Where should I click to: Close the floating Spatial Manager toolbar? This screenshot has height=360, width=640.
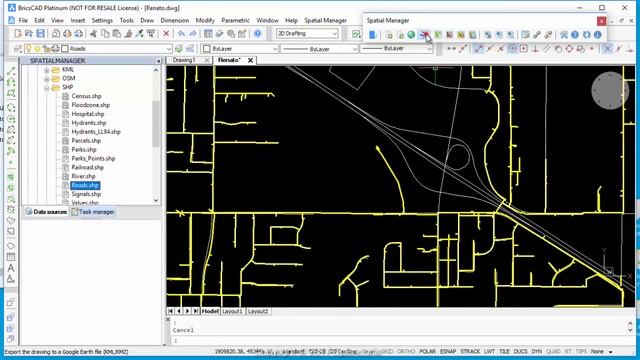[601, 20]
